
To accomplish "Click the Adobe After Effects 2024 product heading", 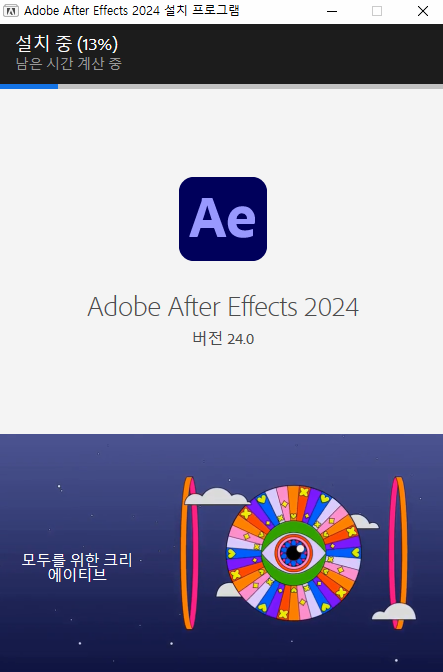I will [223, 307].
